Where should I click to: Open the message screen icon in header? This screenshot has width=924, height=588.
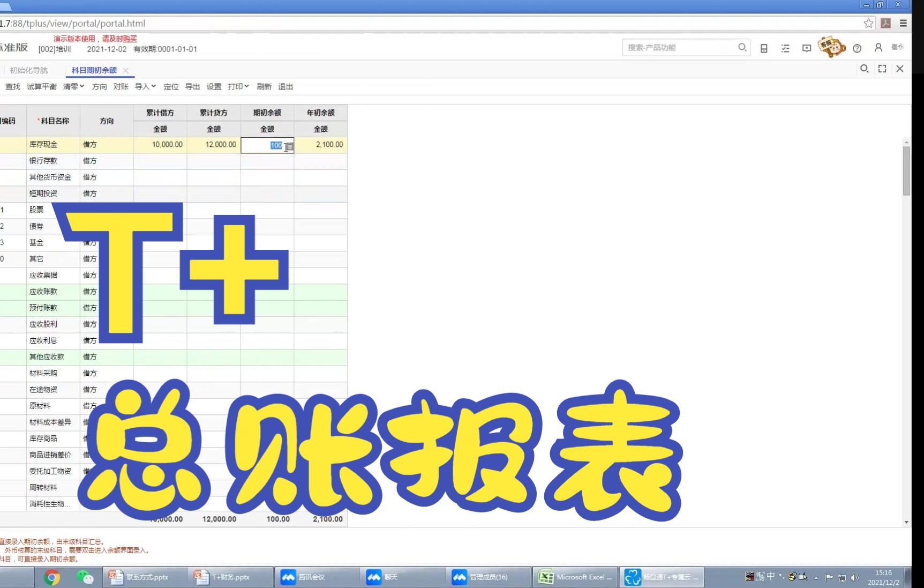807,48
